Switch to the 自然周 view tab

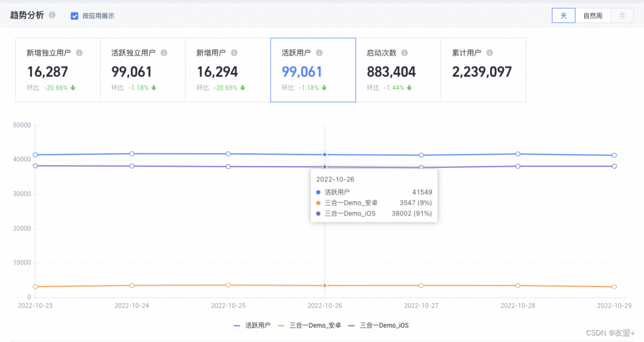(x=593, y=16)
